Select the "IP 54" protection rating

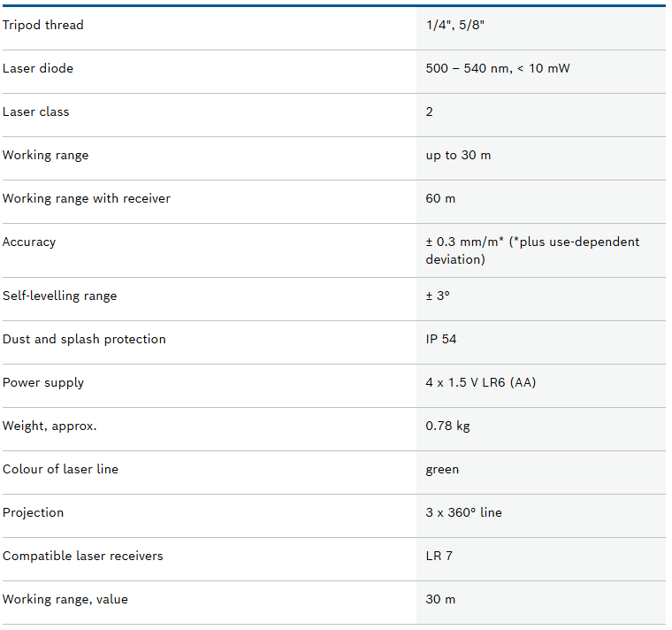[441, 340]
